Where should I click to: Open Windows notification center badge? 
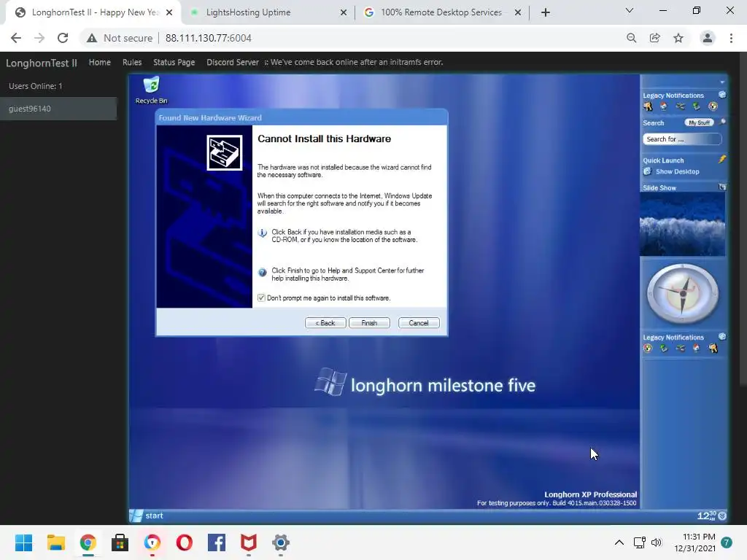click(x=726, y=542)
